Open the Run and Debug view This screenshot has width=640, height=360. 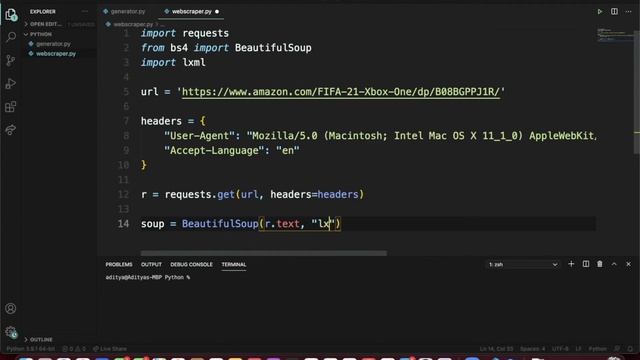[x=11, y=84]
